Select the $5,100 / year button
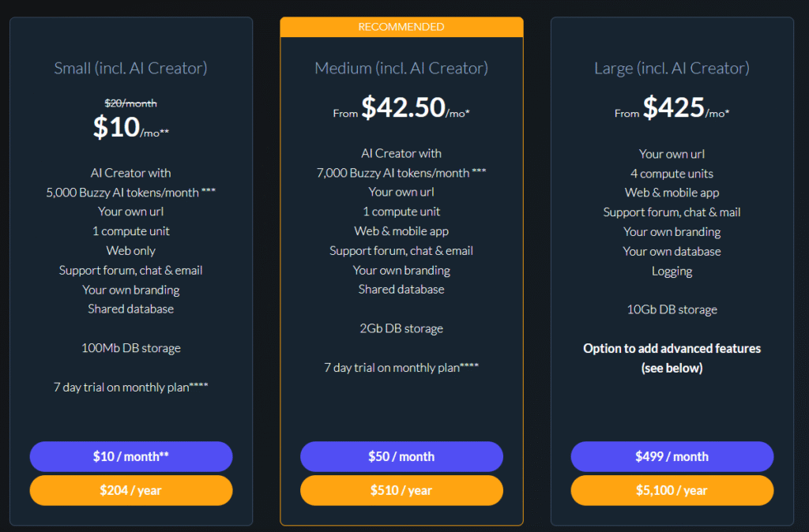This screenshot has width=809, height=532. coord(672,490)
